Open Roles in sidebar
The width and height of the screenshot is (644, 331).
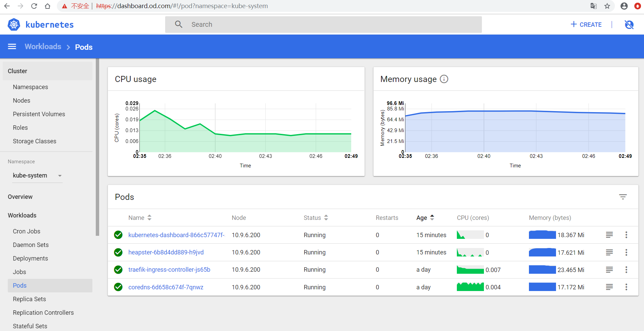click(x=20, y=128)
